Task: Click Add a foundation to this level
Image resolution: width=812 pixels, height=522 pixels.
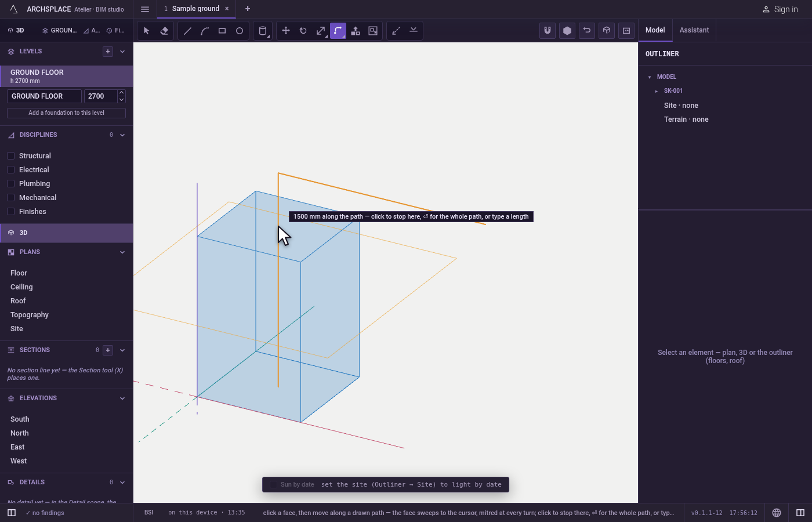Action: pyautogui.click(x=66, y=113)
